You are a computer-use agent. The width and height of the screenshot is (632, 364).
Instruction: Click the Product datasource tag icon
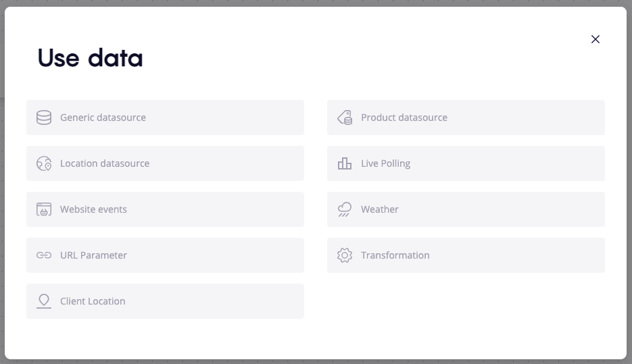coord(345,118)
